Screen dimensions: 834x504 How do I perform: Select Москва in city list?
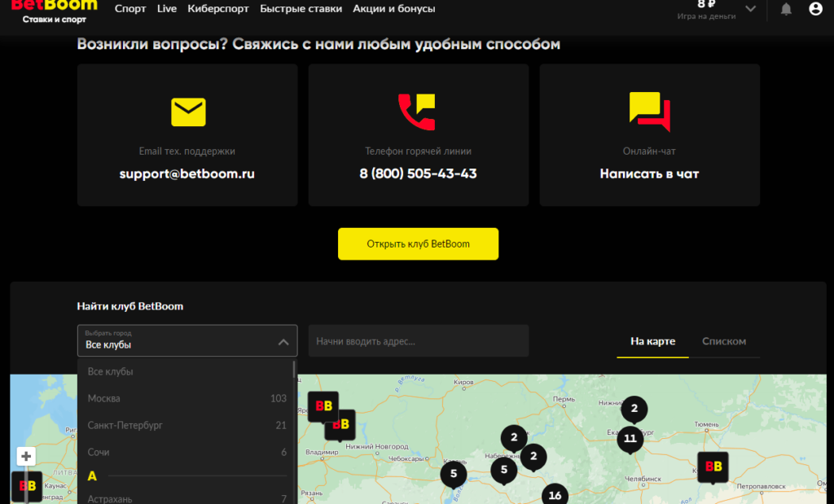[186, 398]
